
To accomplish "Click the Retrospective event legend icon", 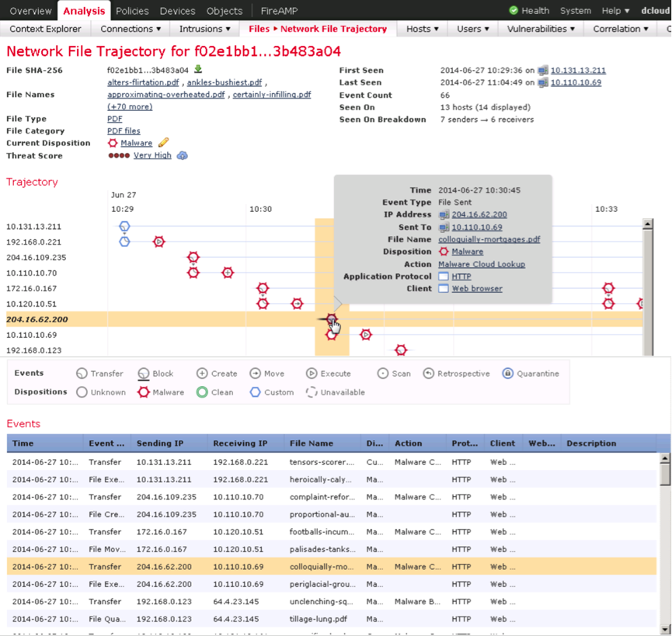I will [428, 374].
